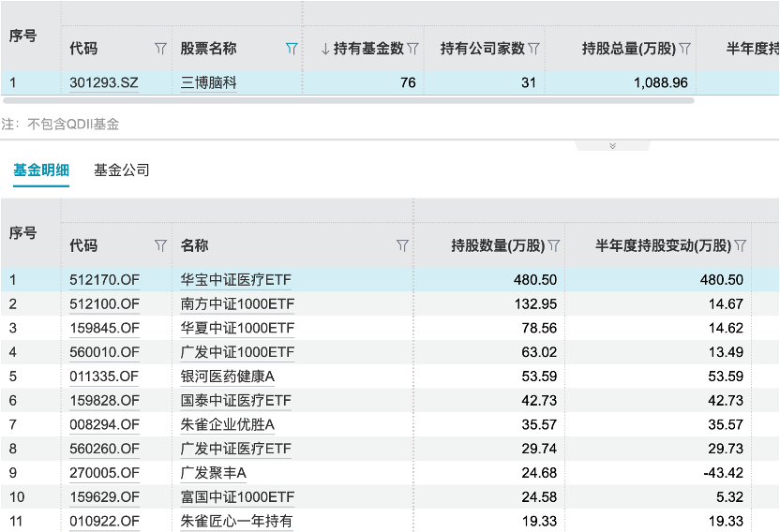Click the blue filter icon beside 股票名称

point(292,49)
